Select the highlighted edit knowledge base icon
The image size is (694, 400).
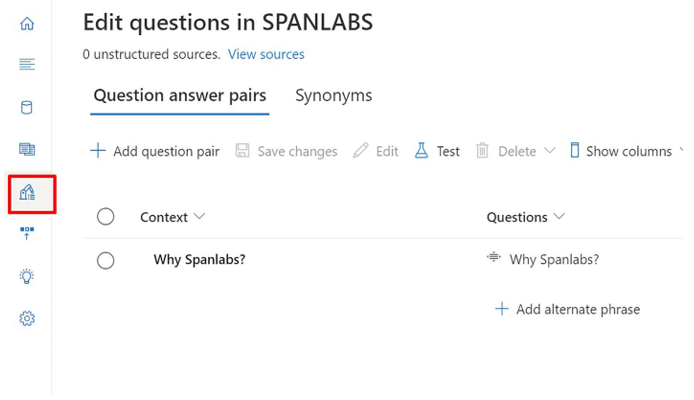(27, 192)
